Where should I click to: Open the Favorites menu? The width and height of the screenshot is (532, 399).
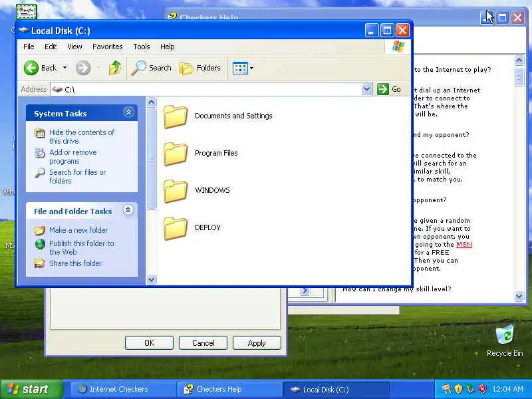tap(108, 47)
